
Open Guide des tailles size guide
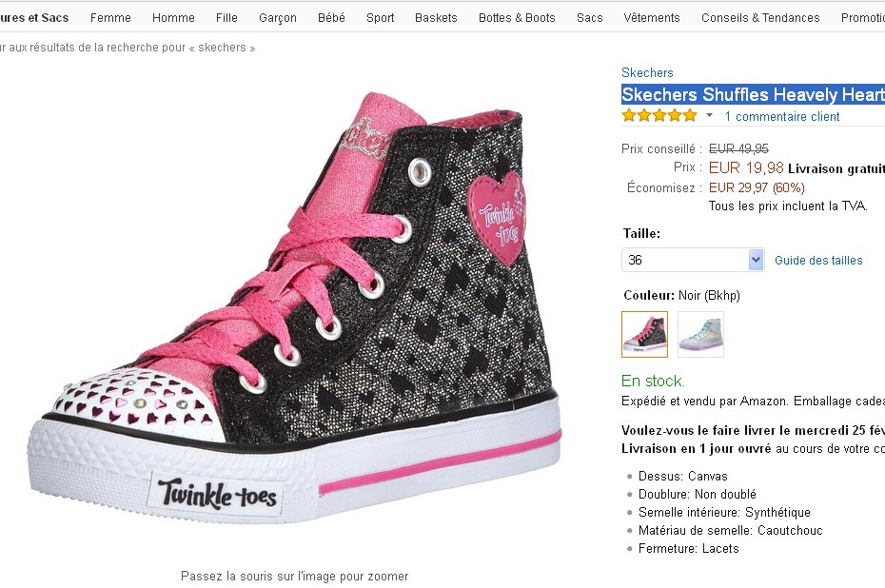click(x=818, y=261)
